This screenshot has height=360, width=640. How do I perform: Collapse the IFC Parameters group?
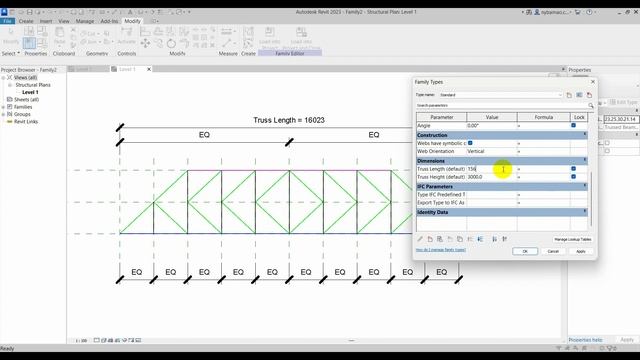(x=584, y=186)
